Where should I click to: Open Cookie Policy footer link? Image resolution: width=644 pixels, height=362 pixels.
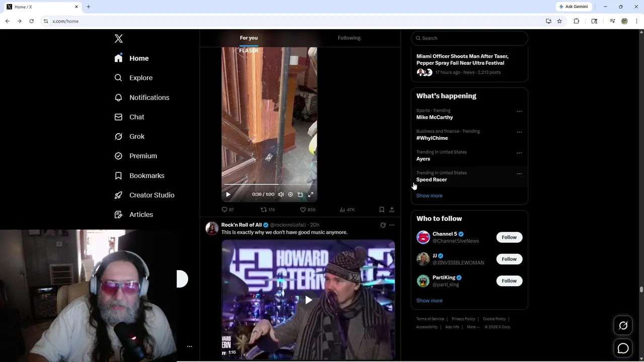pos(494,319)
